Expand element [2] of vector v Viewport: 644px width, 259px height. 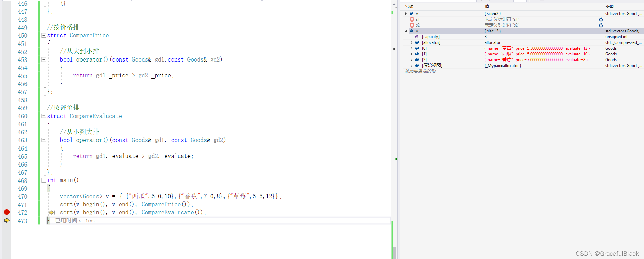[x=412, y=60]
